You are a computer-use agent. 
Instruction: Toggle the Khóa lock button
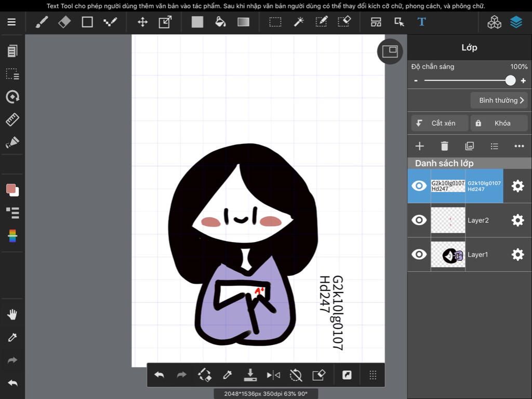pos(499,123)
